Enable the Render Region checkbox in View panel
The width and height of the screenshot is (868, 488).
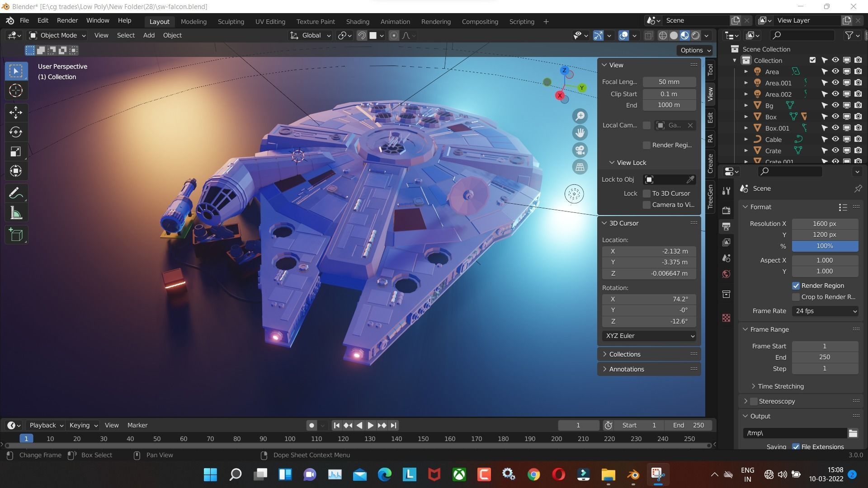[646, 145]
